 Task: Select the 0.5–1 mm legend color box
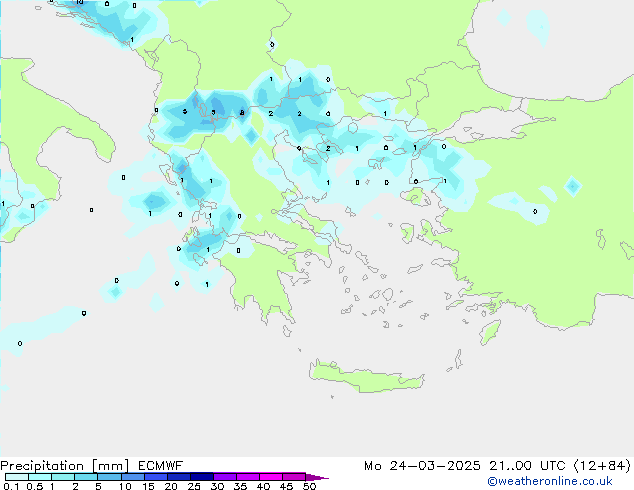pyautogui.click(x=40, y=477)
